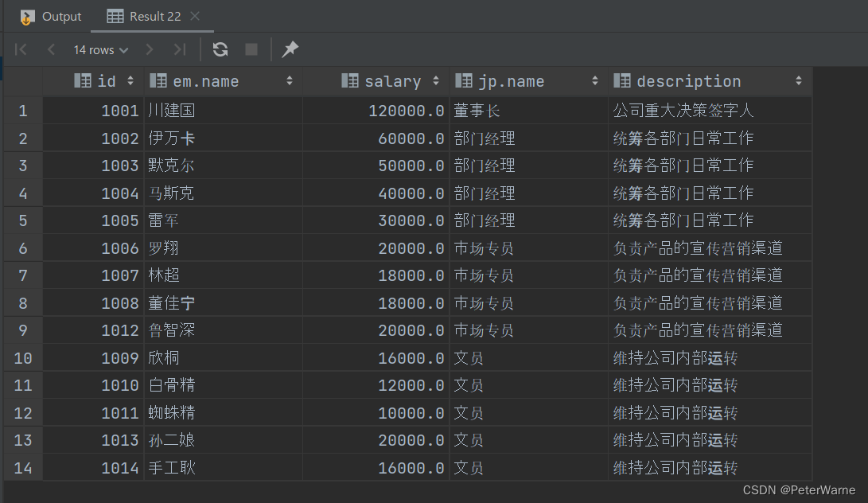Select 统筹各部门日常工作 cell in row 1005
Image resolution: width=868 pixels, height=503 pixels.
pyautogui.click(x=710, y=220)
